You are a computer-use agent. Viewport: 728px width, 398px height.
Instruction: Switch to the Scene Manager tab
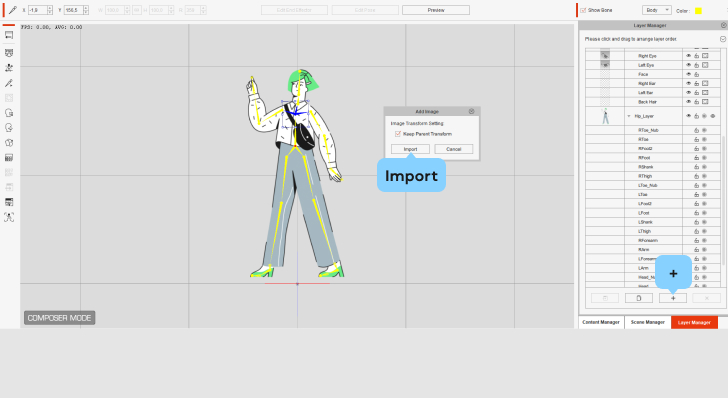point(648,322)
